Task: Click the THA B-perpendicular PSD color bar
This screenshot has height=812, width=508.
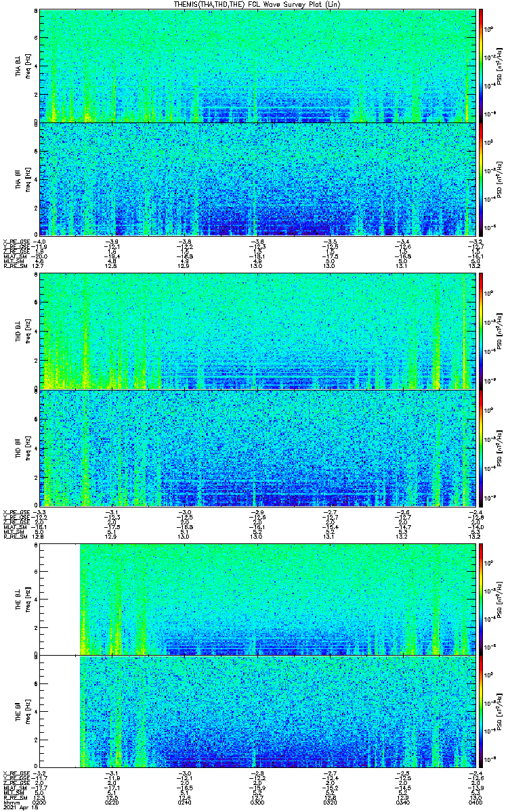Action: coord(482,65)
